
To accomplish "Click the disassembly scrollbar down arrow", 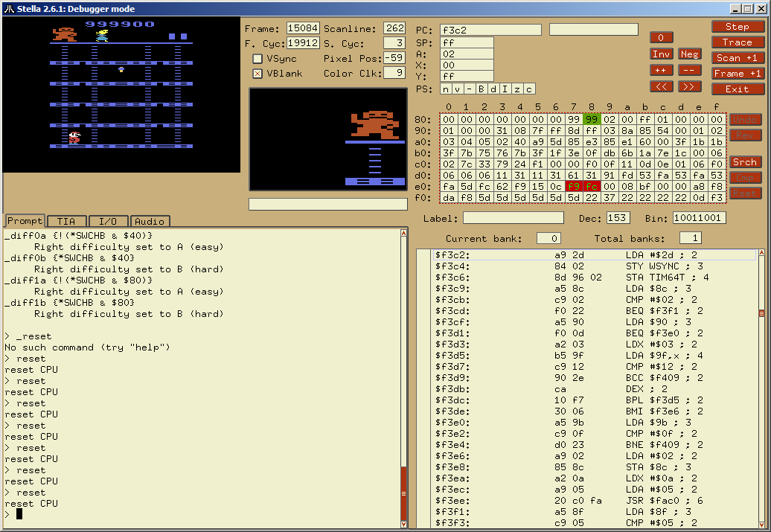I will 761,524.
